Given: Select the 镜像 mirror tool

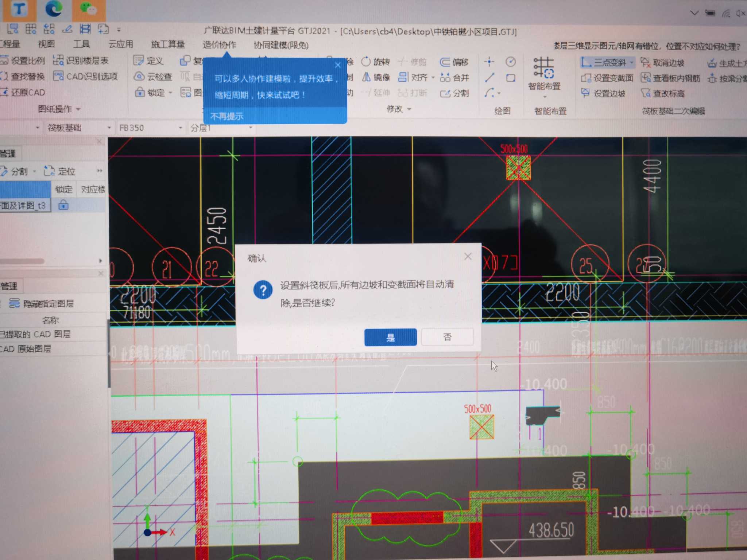Looking at the screenshot, I should point(376,77).
